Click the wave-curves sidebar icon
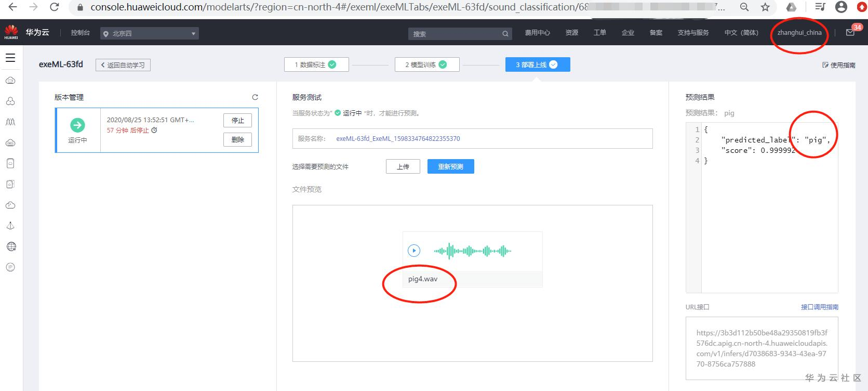The width and height of the screenshot is (868, 391). point(10,122)
